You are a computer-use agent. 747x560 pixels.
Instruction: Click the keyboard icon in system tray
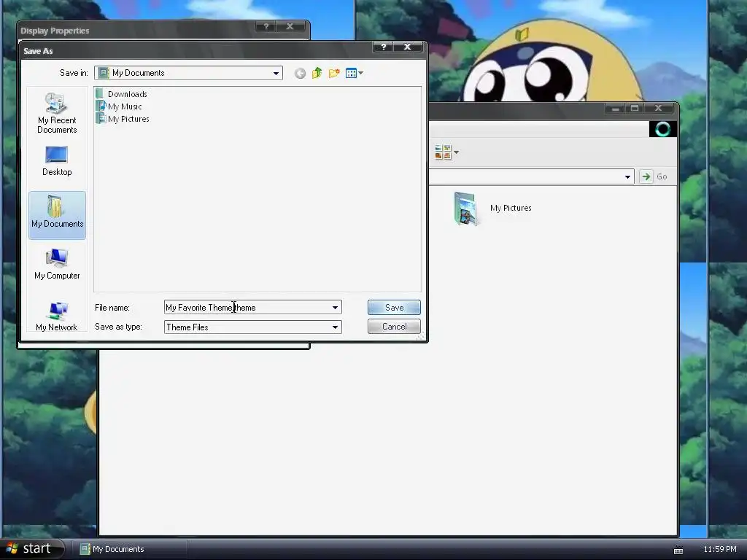pos(678,550)
